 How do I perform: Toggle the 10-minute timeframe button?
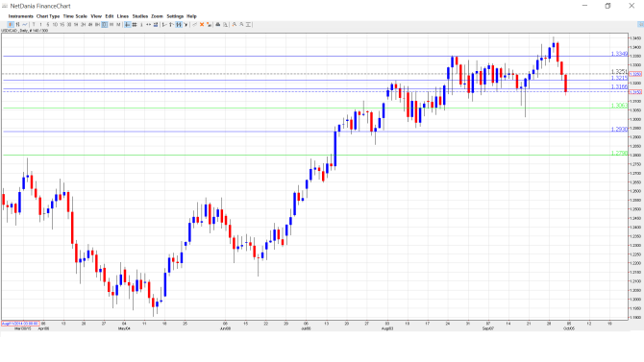55,25
